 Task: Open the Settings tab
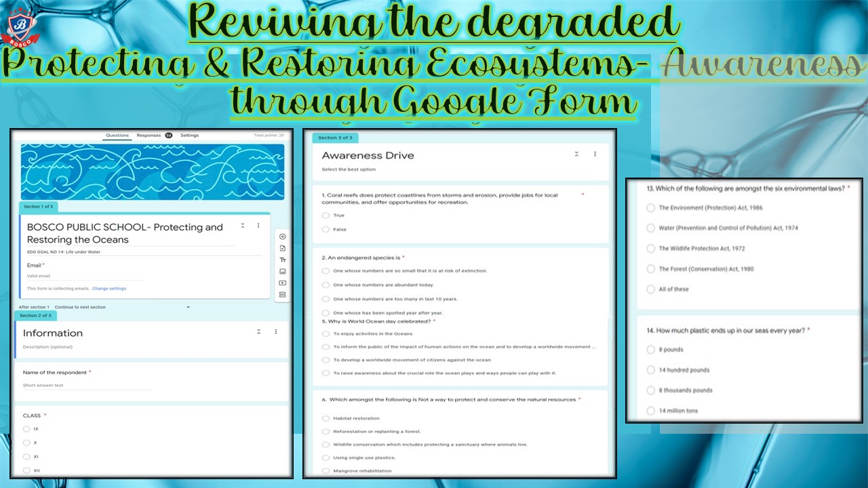[190, 136]
